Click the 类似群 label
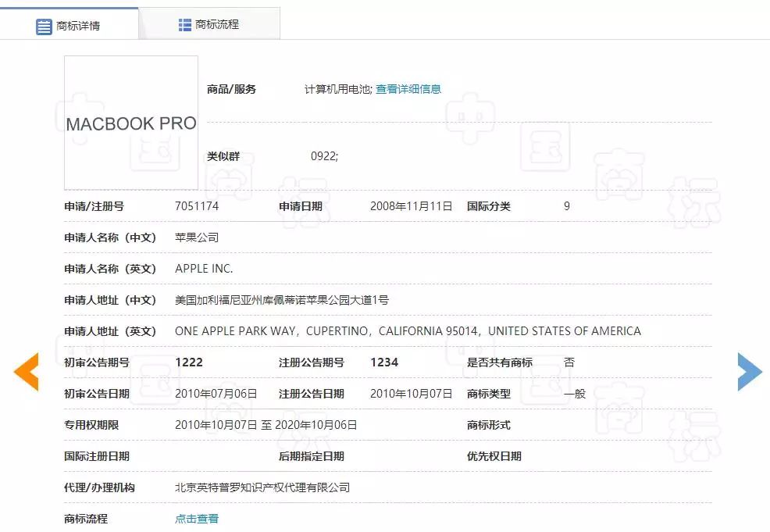 pos(223,156)
